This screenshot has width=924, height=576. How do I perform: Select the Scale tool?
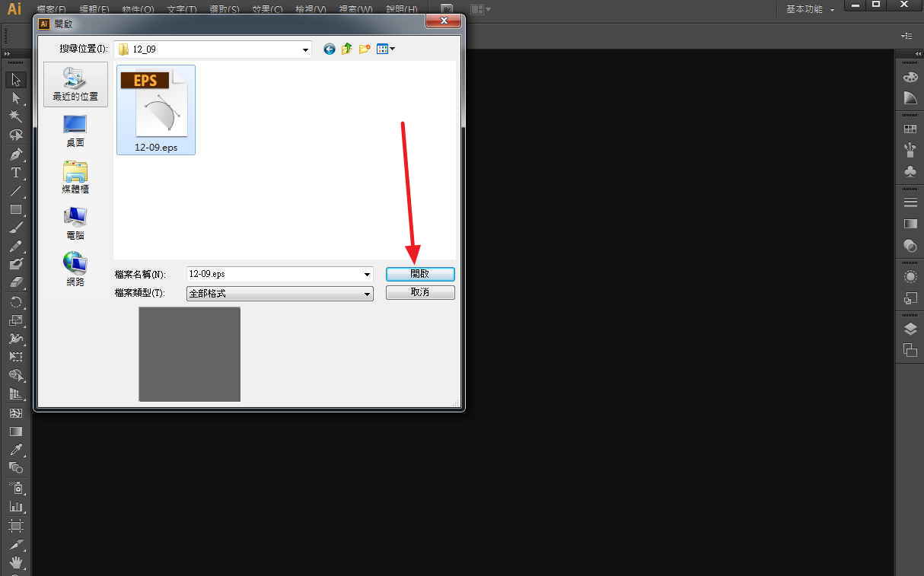click(15, 320)
